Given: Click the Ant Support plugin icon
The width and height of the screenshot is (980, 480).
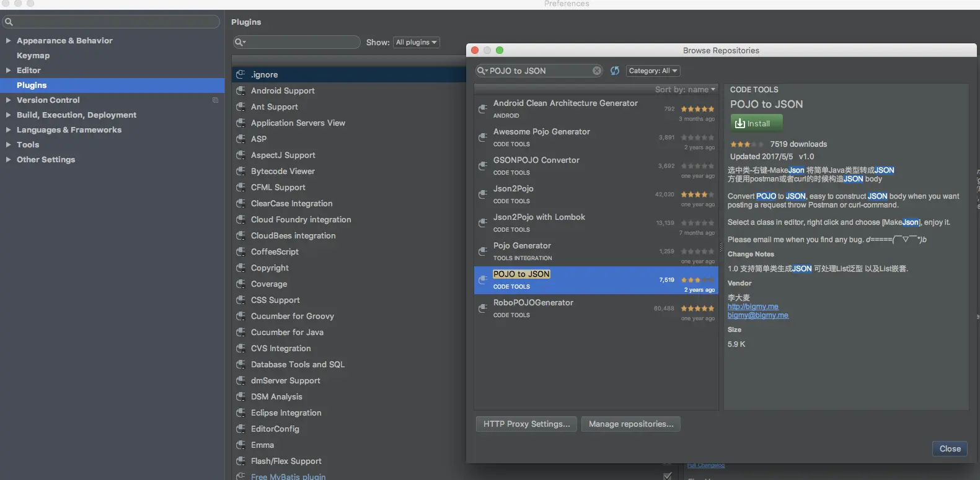Looking at the screenshot, I should pyautogui.click(x=241, y=107).
